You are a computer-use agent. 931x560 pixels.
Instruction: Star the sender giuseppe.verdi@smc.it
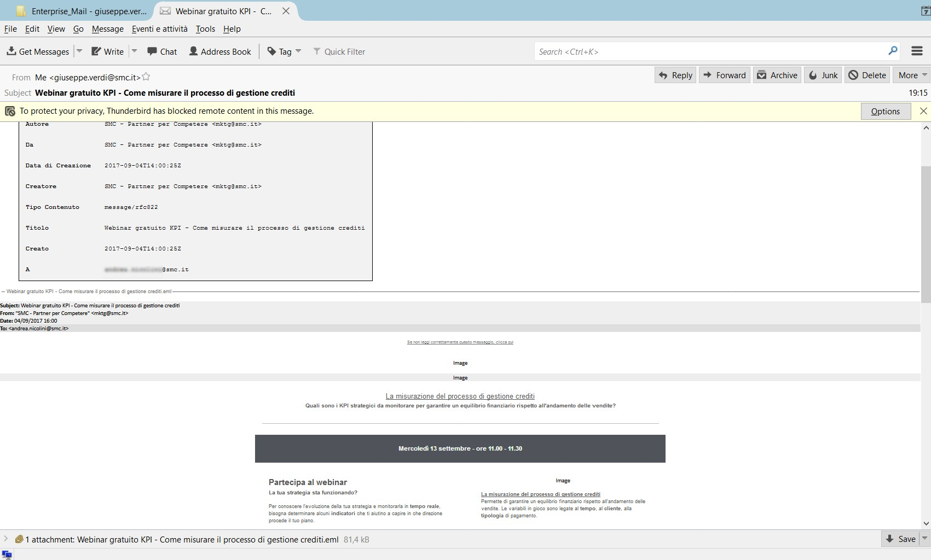tap(146, 77)
